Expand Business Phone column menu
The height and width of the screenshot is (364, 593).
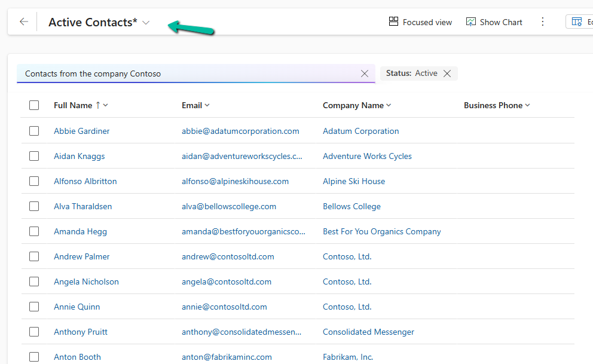[527, 105]
